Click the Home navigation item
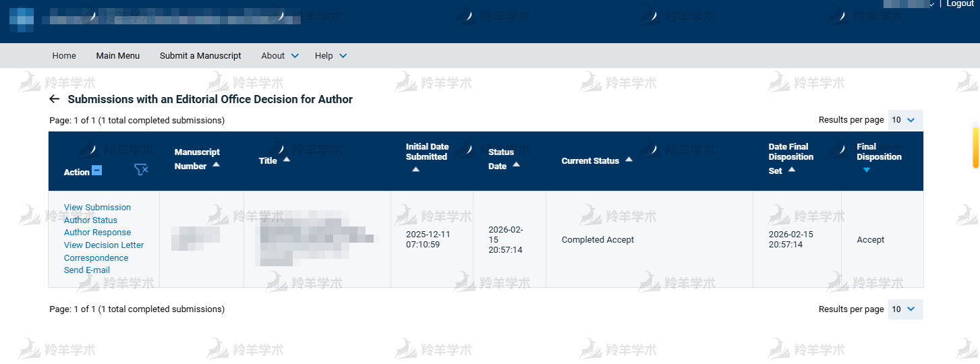 (x=64, y=56)
